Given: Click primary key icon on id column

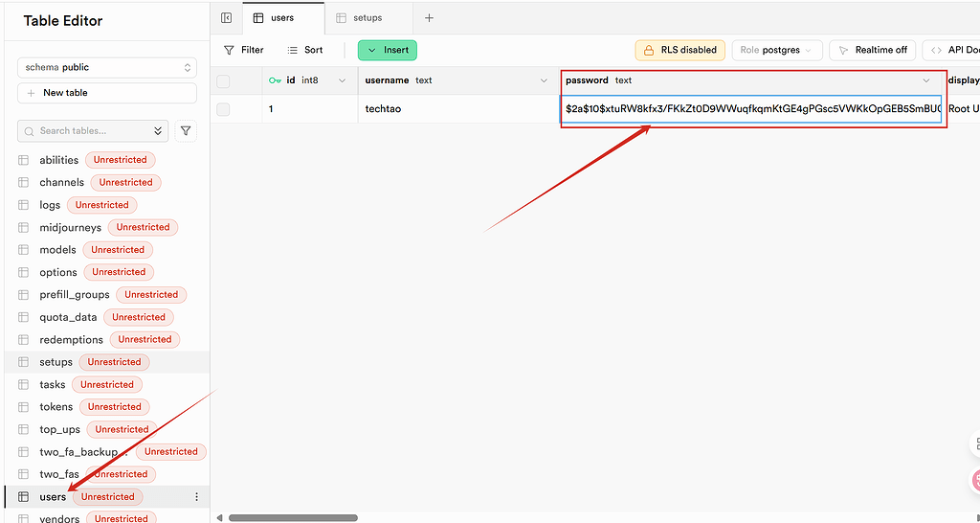Looking at the screenshot, I should 275,80.
